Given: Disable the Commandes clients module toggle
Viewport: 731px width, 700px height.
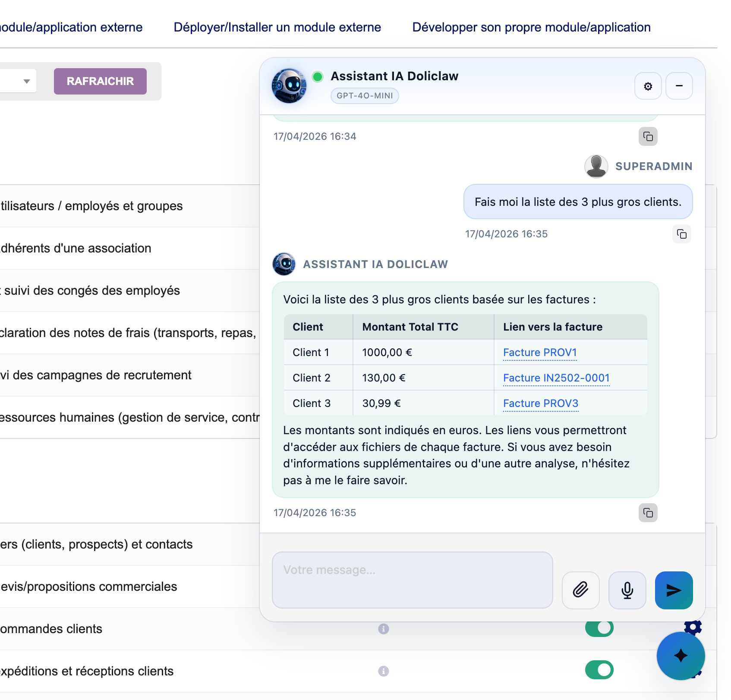Looking at the screenshot, I should [x=599, y=628].
